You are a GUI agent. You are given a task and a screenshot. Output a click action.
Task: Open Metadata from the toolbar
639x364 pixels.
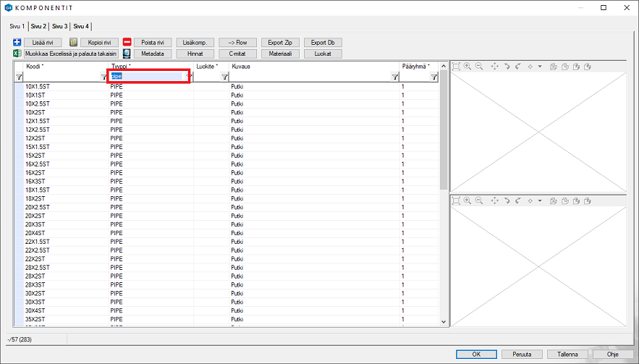(152, 54)
